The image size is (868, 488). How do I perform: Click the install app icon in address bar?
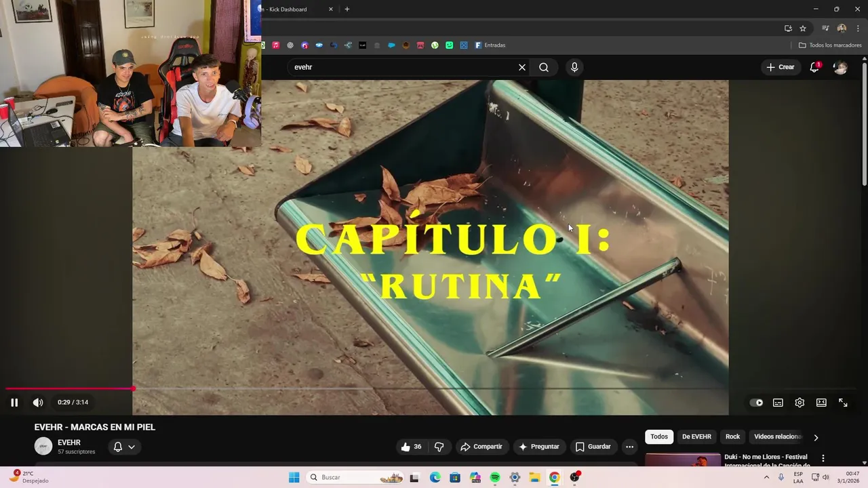point(788,28)
